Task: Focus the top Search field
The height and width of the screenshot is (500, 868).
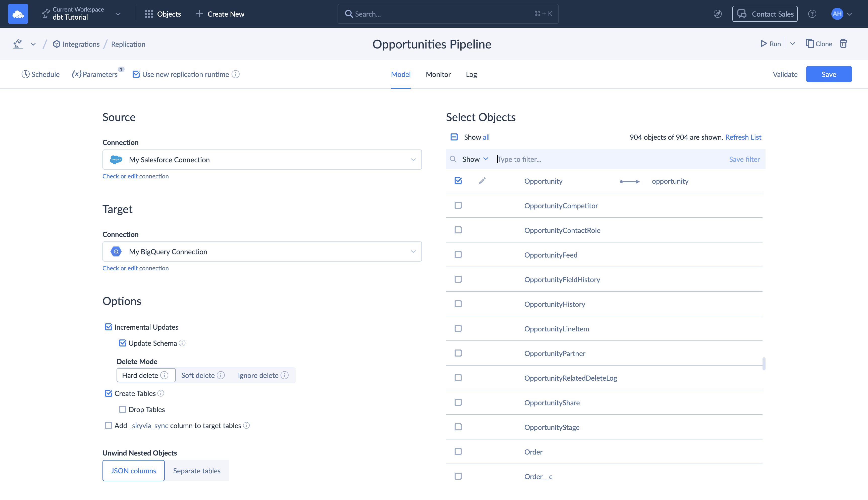Action: pos(448,14)
